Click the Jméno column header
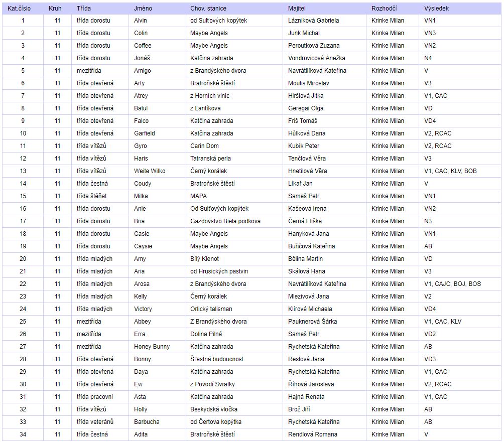The image size is (504, 444). click(143, 9)
